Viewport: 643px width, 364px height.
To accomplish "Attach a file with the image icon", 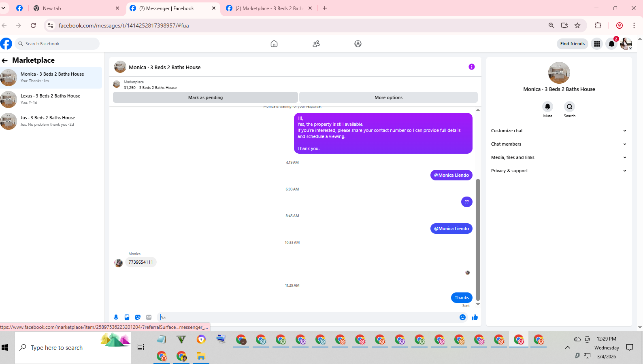I will [127, 317].
